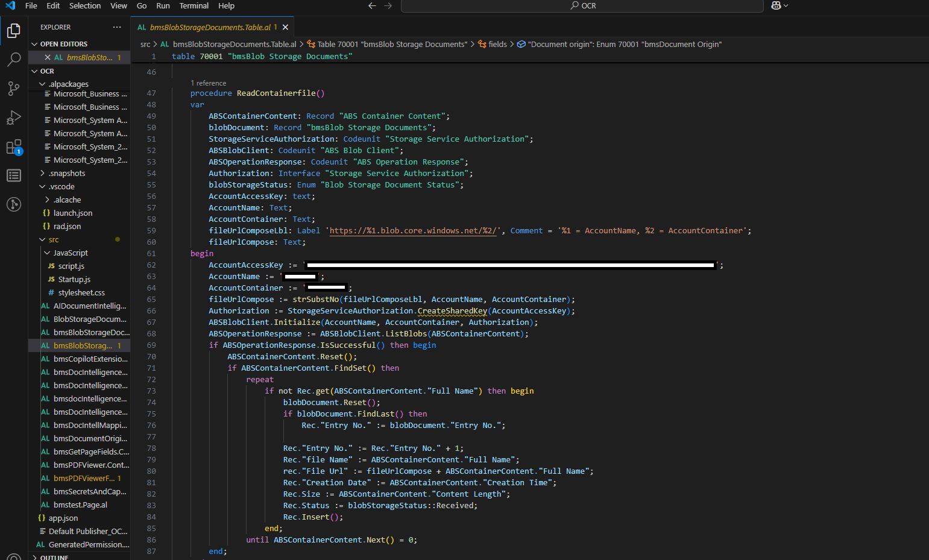The image size is (929, 560).
Task: Click the blob.core.windows.net URL in code
Action: point(413,231)
